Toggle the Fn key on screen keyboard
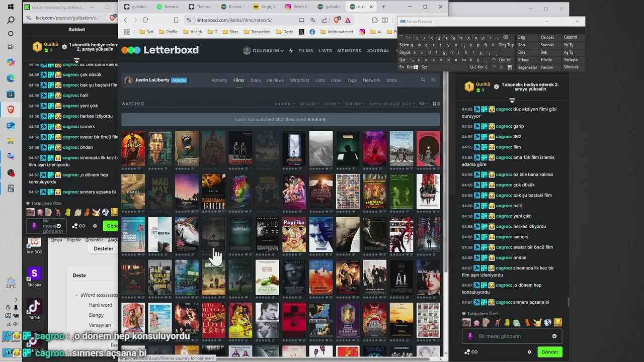 (x=401, y=67)
